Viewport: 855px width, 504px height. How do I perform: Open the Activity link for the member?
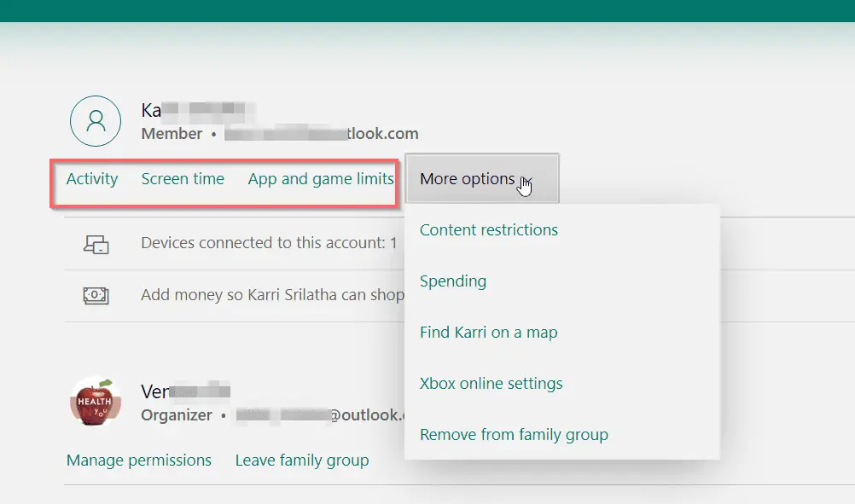pyautogui.click(x=92, y=179)
